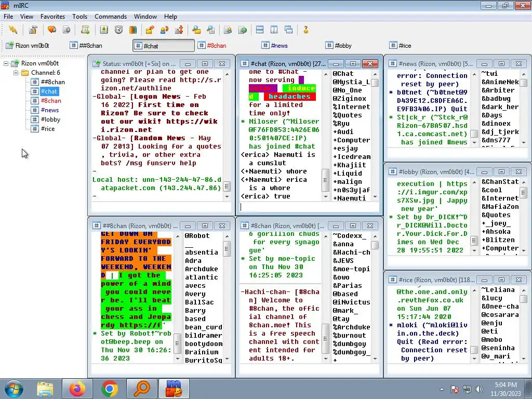Select #lobby in the treebar

pyautogui.click(x=50, y=119)
